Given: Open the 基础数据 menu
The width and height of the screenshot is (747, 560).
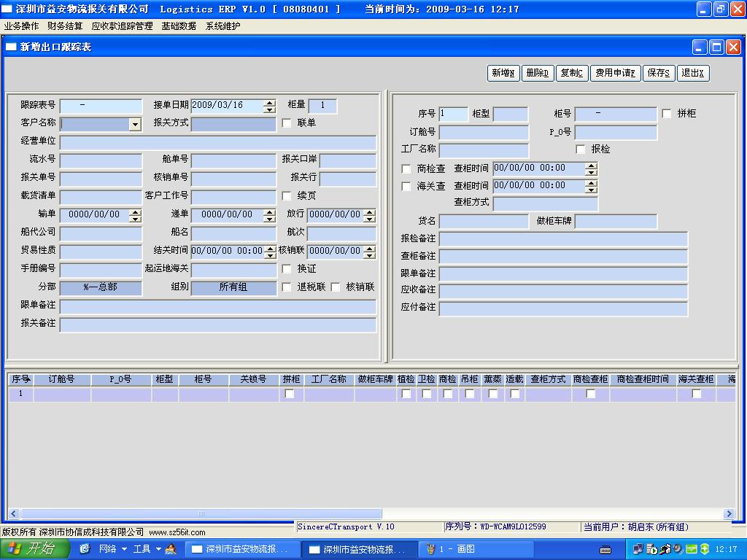Looking at the screenshot, I should click(x=179, y=26).
